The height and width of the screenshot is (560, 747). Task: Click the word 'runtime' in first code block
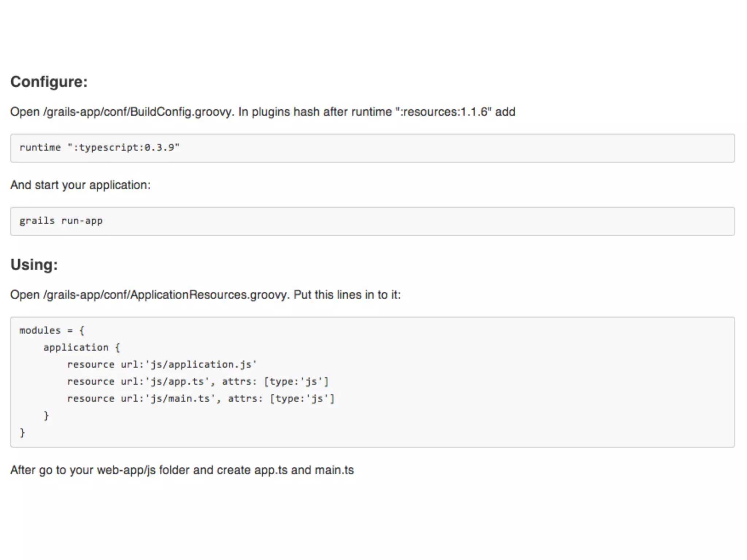pos(40,148)
